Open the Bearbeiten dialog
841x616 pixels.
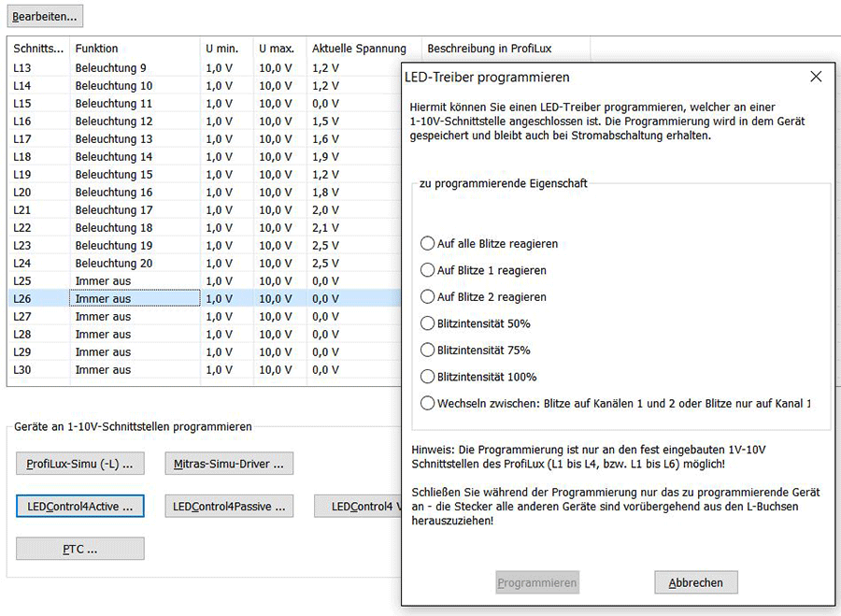(x=45, y=16)
